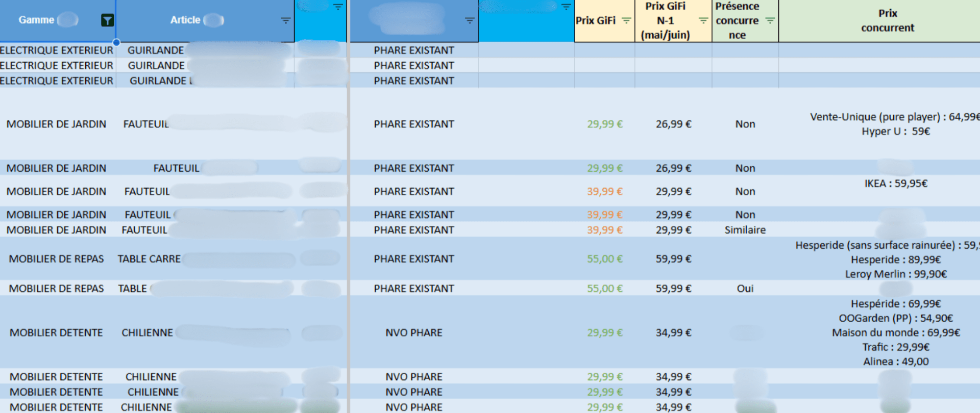Open the active Gamme column filter

107,20
